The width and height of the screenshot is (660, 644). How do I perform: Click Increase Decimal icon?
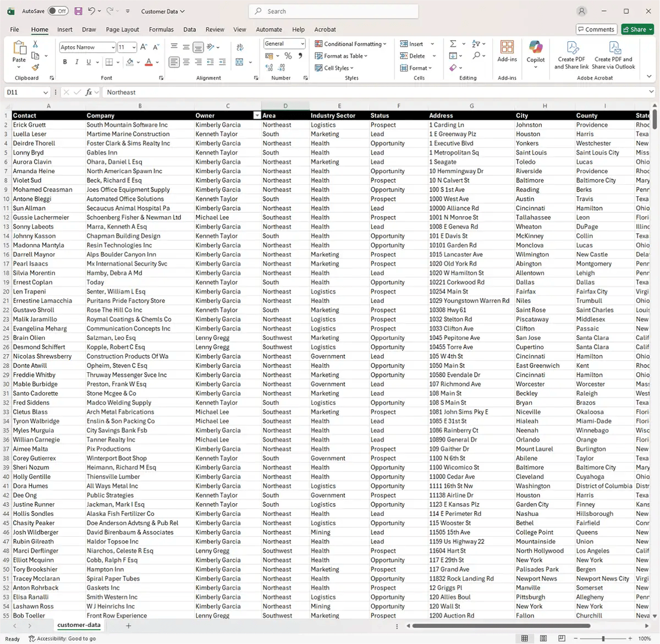click(x=269, y=68)
